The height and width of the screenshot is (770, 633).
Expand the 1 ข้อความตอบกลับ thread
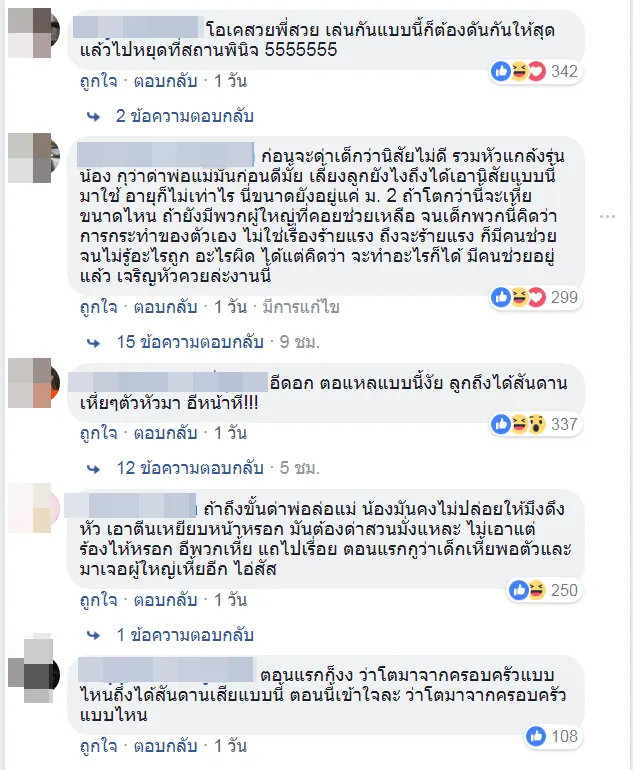point(185,635)
